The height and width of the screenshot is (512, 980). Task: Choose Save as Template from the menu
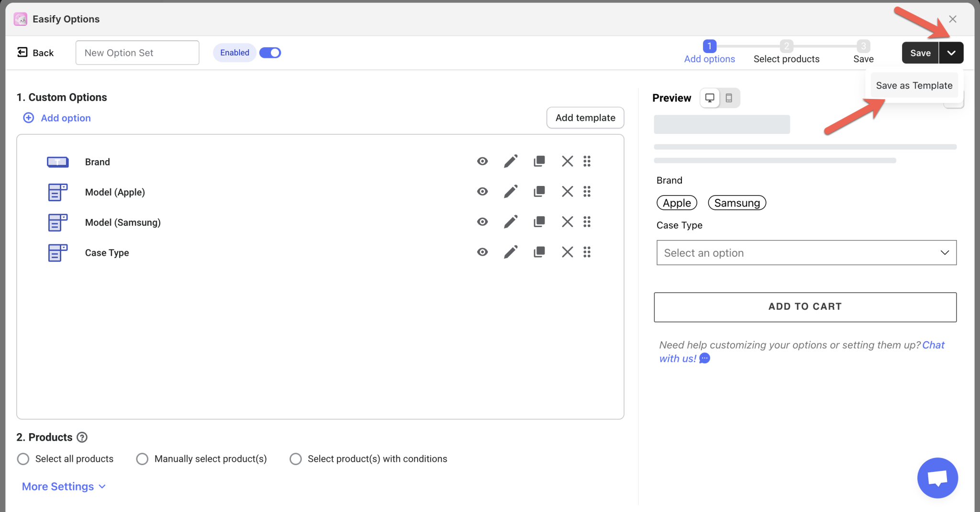(x=913, y=85)
